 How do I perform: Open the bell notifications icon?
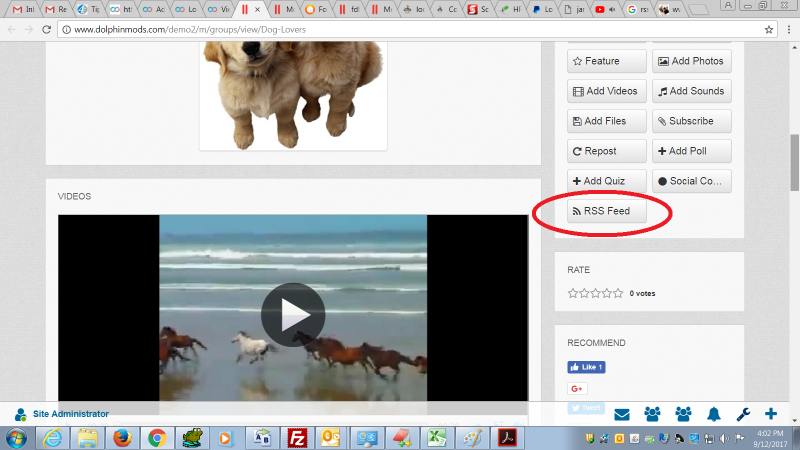pos(714,414)
